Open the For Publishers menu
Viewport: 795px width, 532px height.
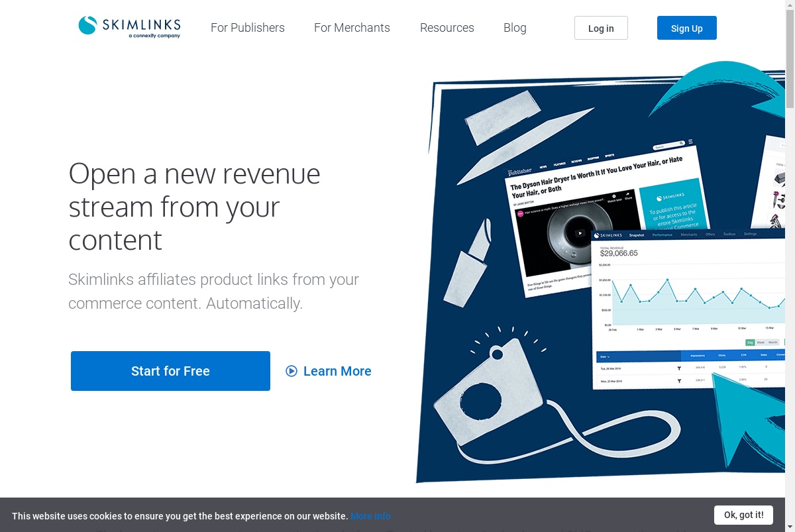(248, 28)
